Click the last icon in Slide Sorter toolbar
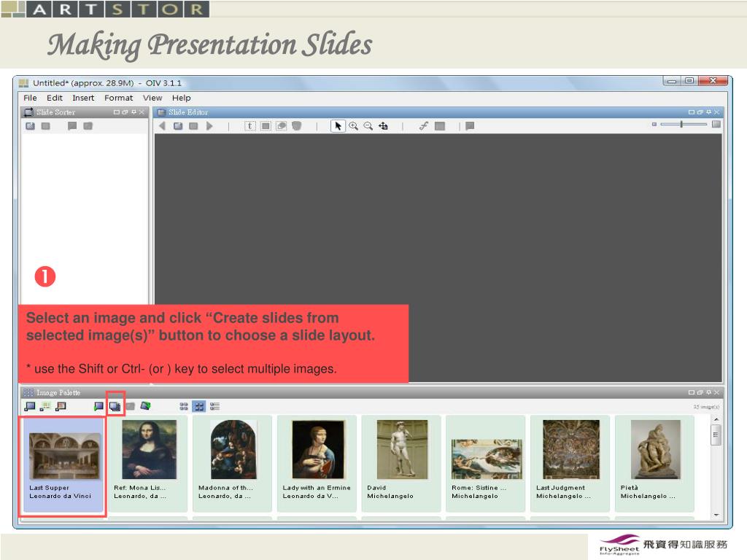747x560 pixels. 88,126
